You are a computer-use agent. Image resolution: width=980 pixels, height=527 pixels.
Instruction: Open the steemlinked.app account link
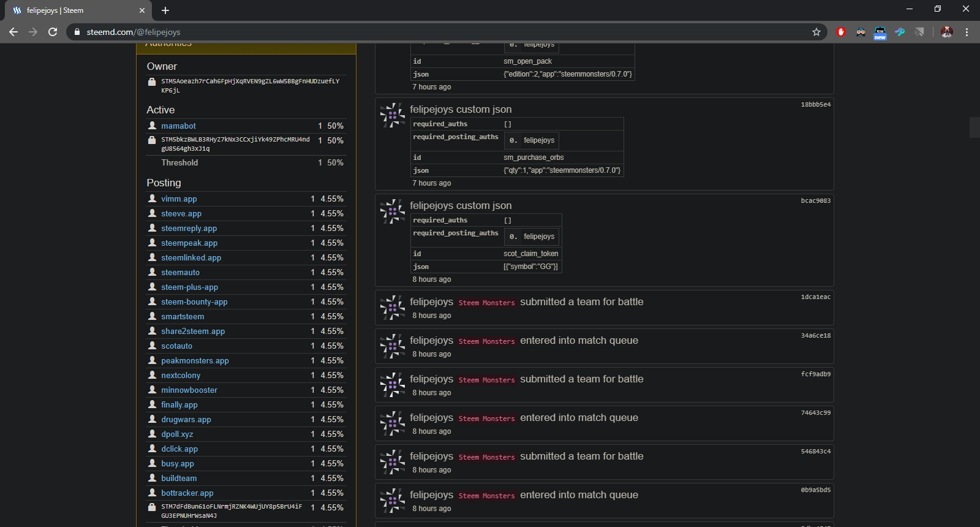[191, 258]
